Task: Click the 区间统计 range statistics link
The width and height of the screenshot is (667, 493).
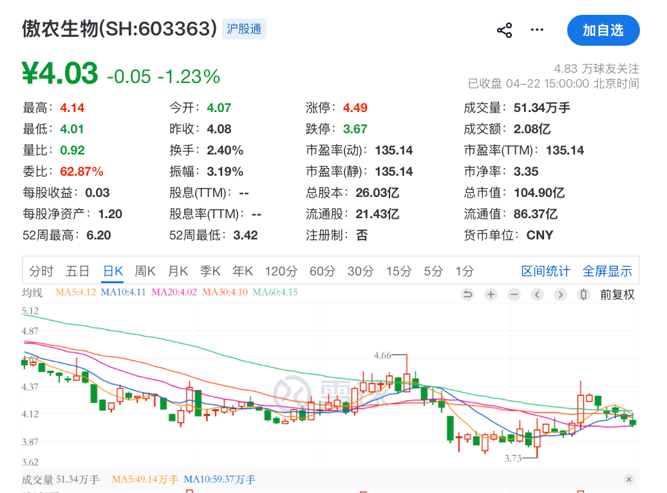Action: tap(546, 271)
